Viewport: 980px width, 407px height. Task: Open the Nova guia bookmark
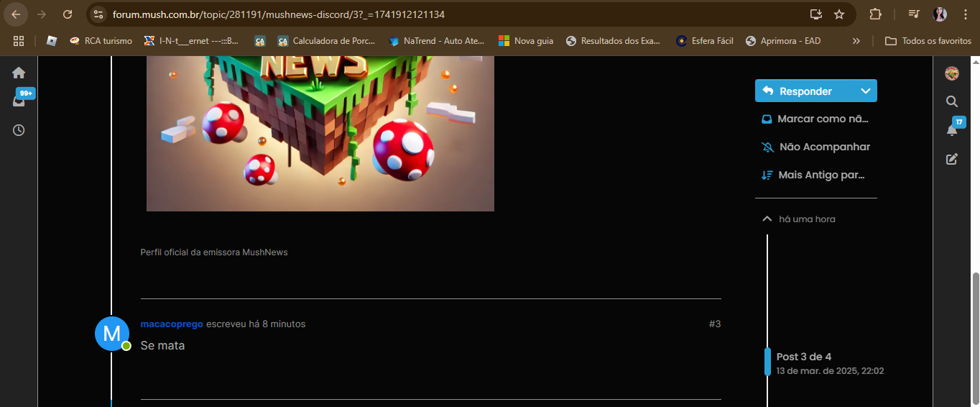pyautogui.click(x=526, y=41)
